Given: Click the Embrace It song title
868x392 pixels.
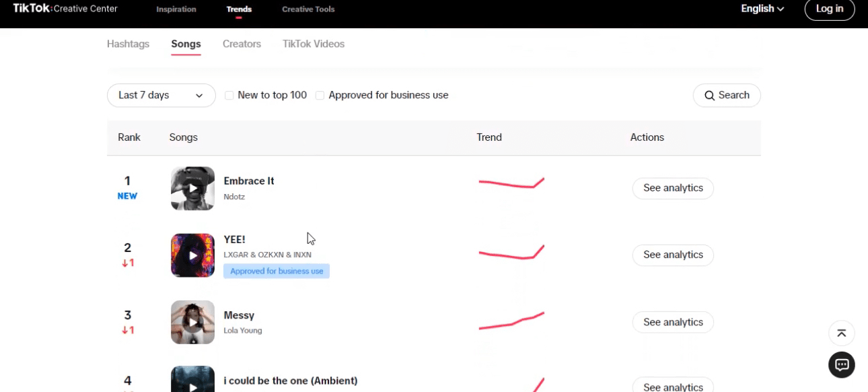Looking at the screenshot, I should coord(249,181).
